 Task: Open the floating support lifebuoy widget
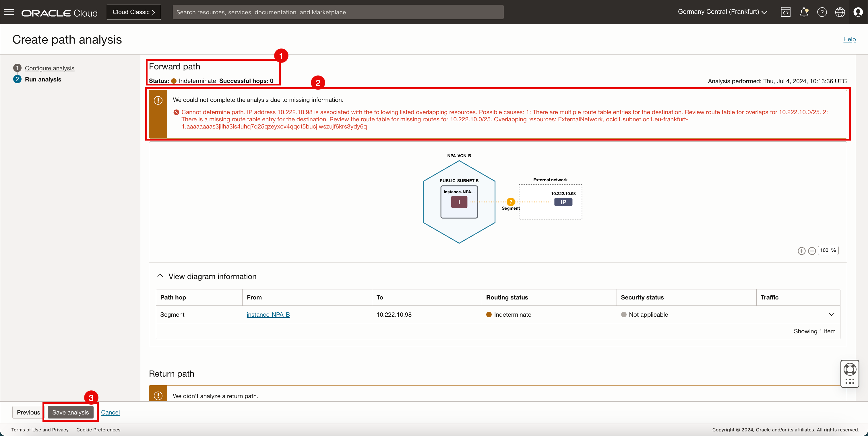850,369
